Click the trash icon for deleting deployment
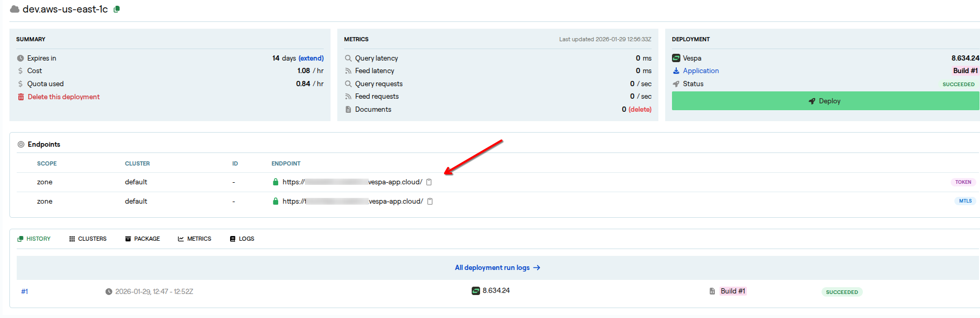 (21, 97)
